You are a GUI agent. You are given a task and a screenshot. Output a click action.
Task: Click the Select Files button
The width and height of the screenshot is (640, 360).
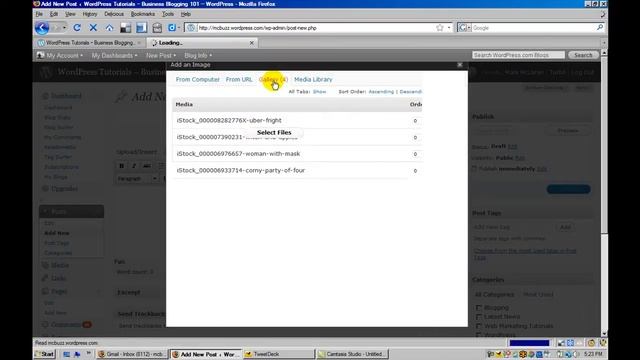(274, 133)
